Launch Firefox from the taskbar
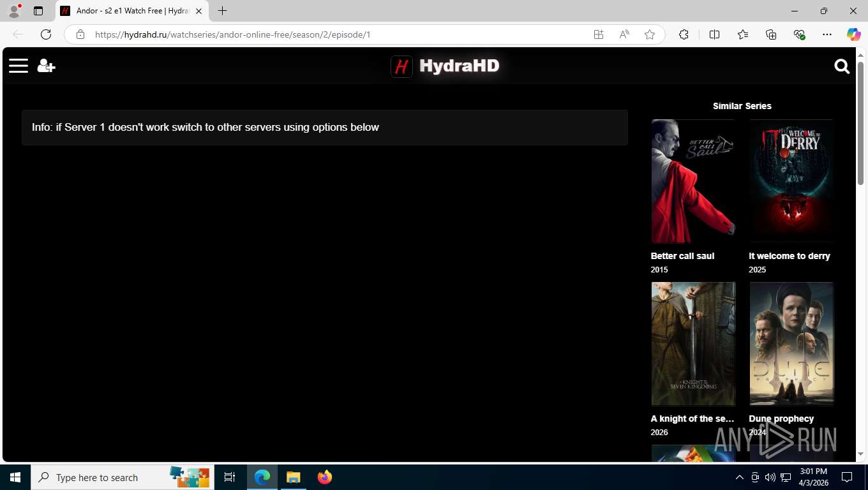Screen dimensions: 868x490 [324, 477]
